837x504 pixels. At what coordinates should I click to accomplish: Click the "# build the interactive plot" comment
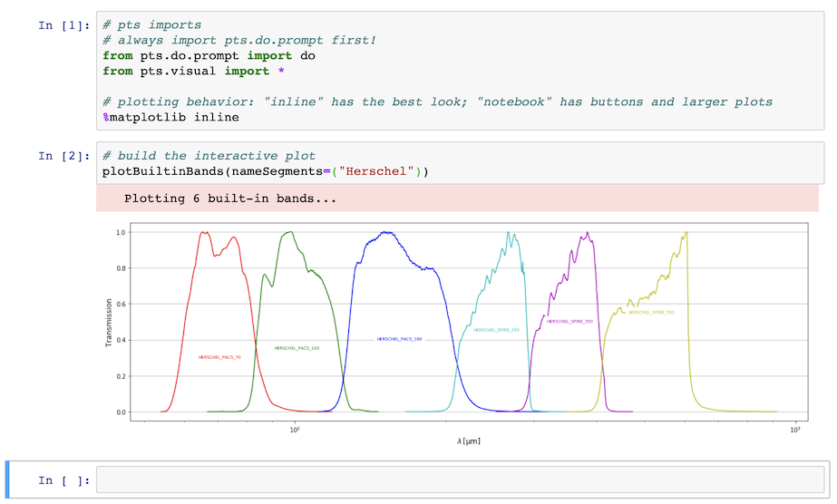click(209, 156)
